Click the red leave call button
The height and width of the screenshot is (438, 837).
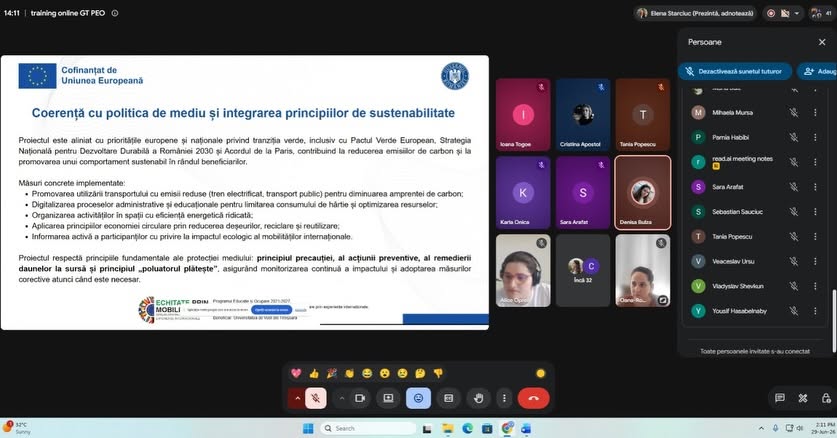click(533, 398)
